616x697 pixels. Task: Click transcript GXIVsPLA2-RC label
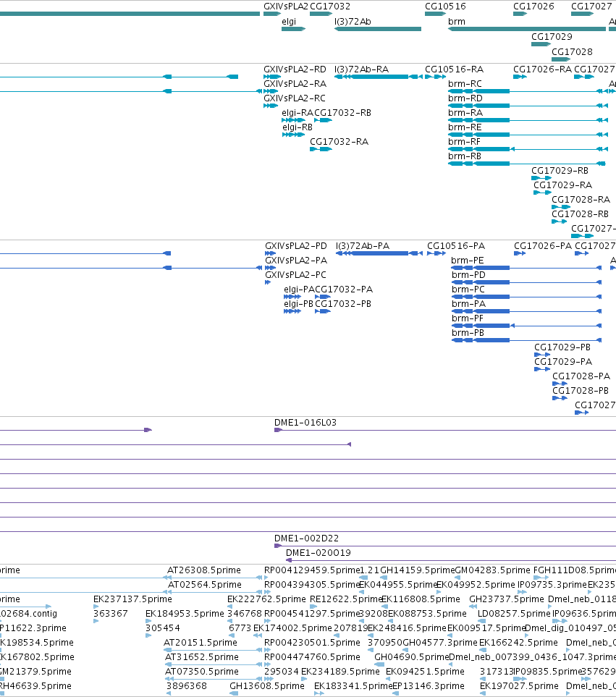point(294,98)
